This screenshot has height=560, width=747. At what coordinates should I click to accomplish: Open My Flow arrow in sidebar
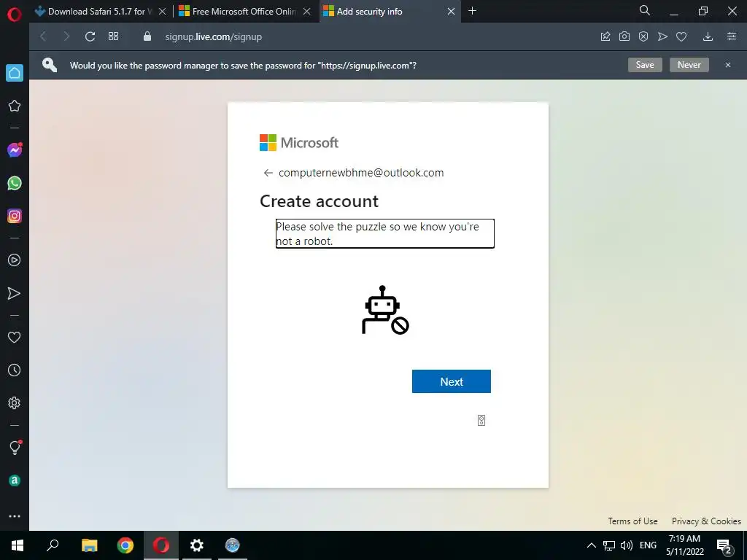click(x=15, y=293)
